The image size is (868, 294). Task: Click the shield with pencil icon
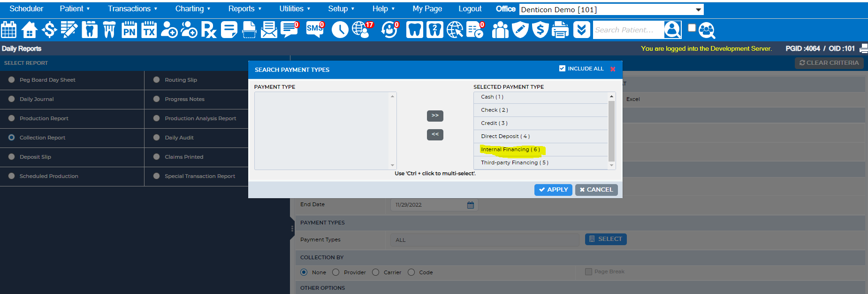click(x=520, y=30)
